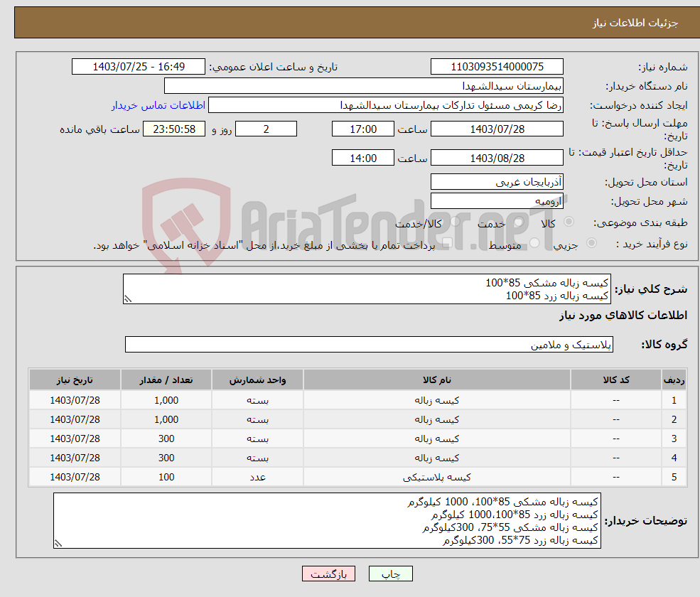
Task: Click the اطلاعات کالاهای مورد نیاز heading
Action: 623,316
